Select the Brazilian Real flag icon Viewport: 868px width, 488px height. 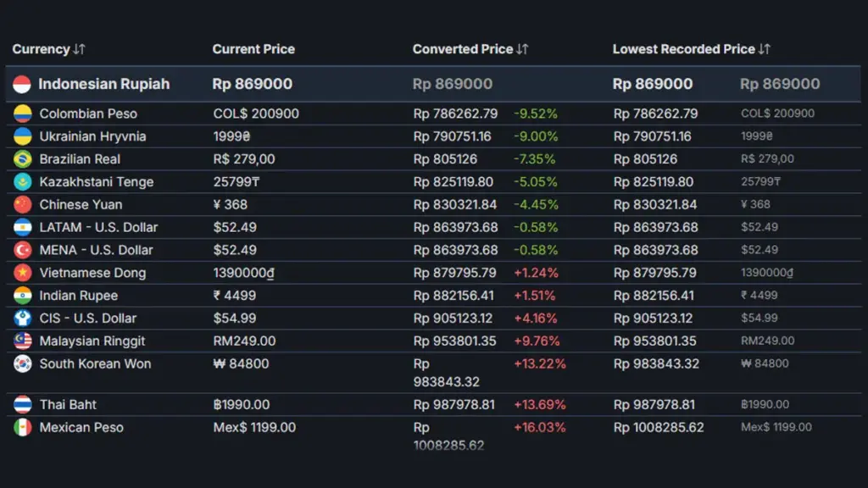(25, 158)
